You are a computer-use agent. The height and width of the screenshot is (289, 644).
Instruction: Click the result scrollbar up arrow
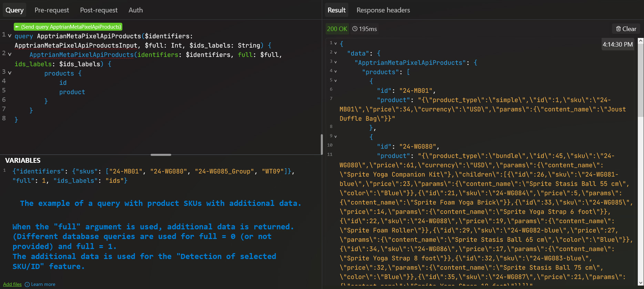pyautogui.click(x=641, y=41)
